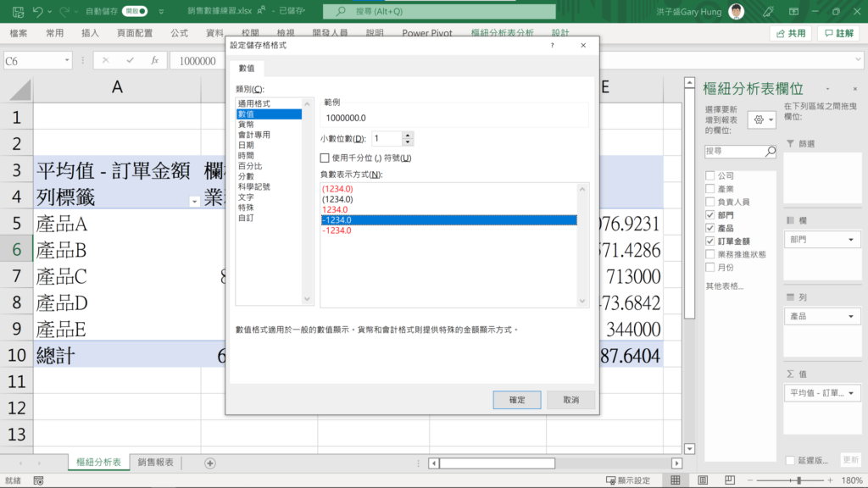Image resolution: width=868 pixels, height=488 pixels.
Task: Check the 負責人員 field checkbox
Action: 710,202
